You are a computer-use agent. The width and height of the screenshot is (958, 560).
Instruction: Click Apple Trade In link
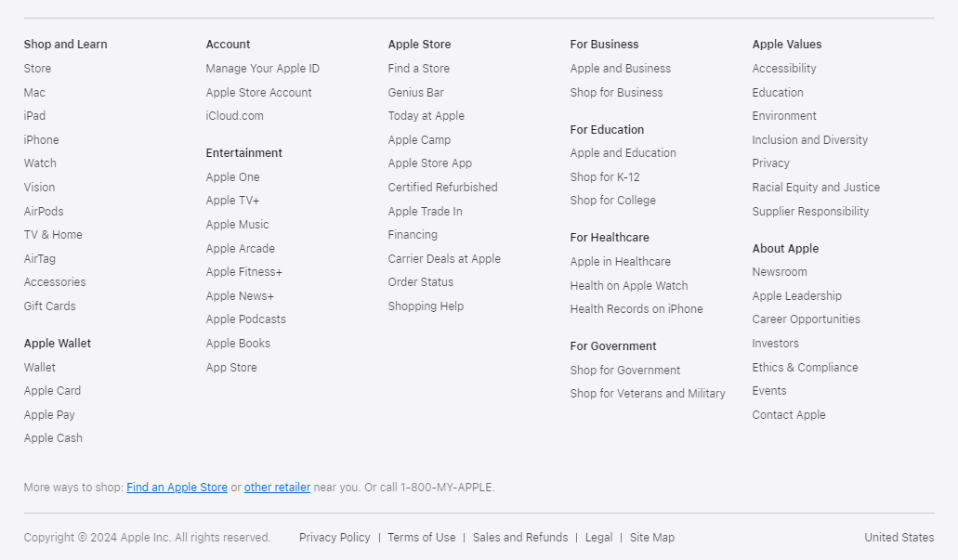tap(425, 212)
